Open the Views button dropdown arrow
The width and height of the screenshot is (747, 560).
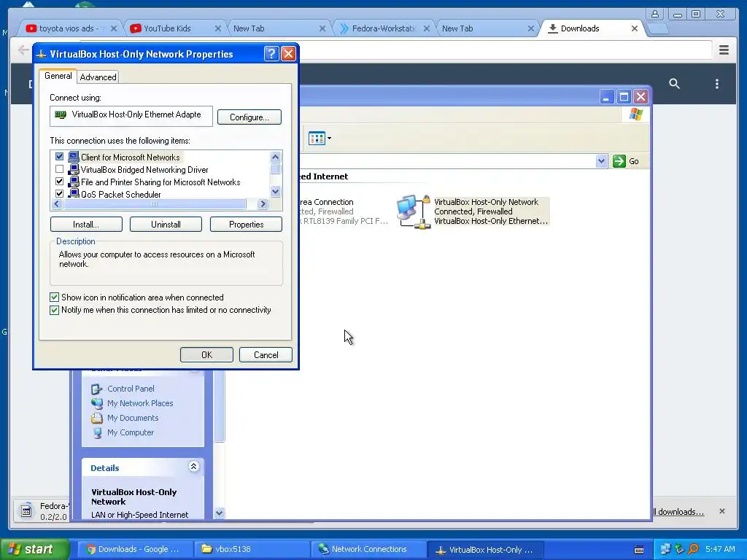pos(329,139)
